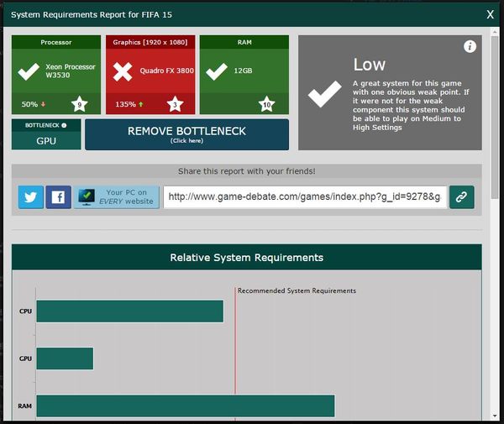Click scrollbar down arrow
The image size is (504, 424).
click(x=495, y=416)
